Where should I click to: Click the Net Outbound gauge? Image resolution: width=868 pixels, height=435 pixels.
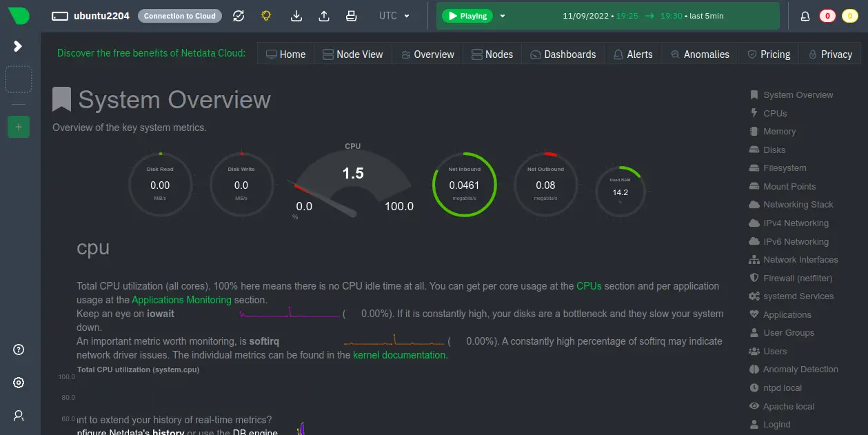click(x=545, y=185)
